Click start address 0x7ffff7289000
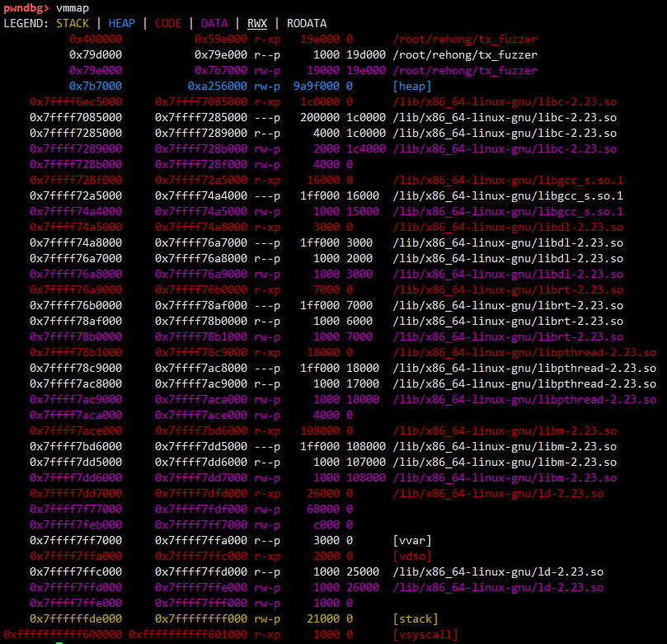 tap(76, 149)
